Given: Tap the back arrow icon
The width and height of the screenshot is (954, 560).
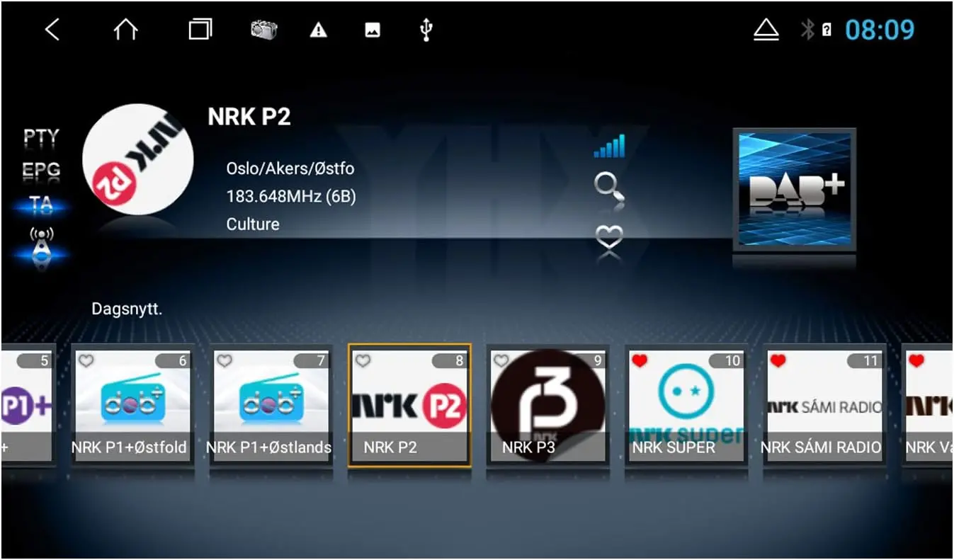Looking at the screenshot, I should (x=52, y=30).
